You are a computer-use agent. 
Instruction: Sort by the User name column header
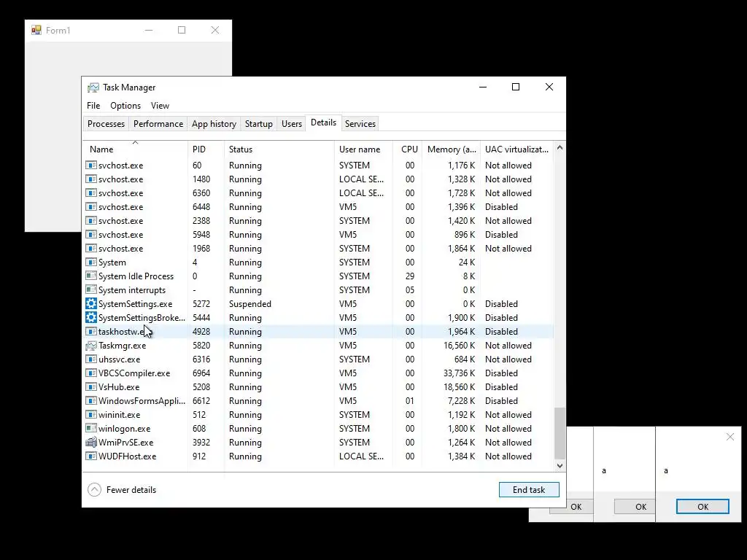point(363,149)
